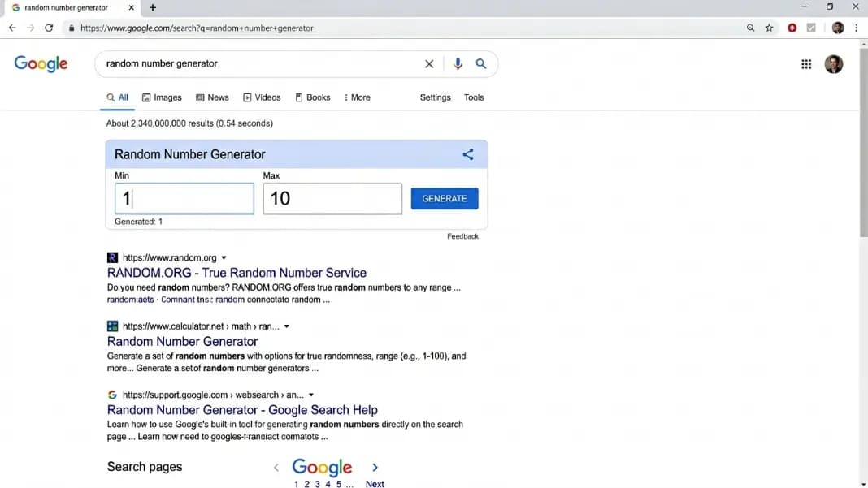868x488 pixels.
Task: Open a new tab with the plus button
Action: pyautogui.click(x=153, y=8)
